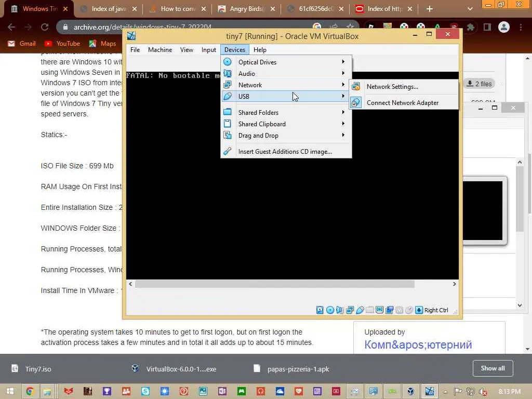Expand the Network submenu

(x=343, y=85)
